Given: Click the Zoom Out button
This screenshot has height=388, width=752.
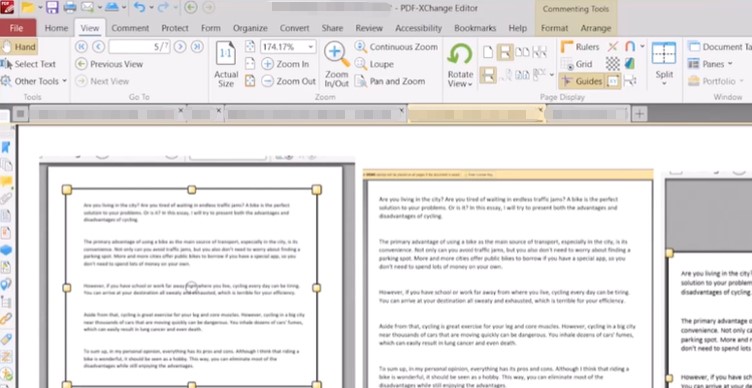Looking at the screenshot, I should click(289, 81).
